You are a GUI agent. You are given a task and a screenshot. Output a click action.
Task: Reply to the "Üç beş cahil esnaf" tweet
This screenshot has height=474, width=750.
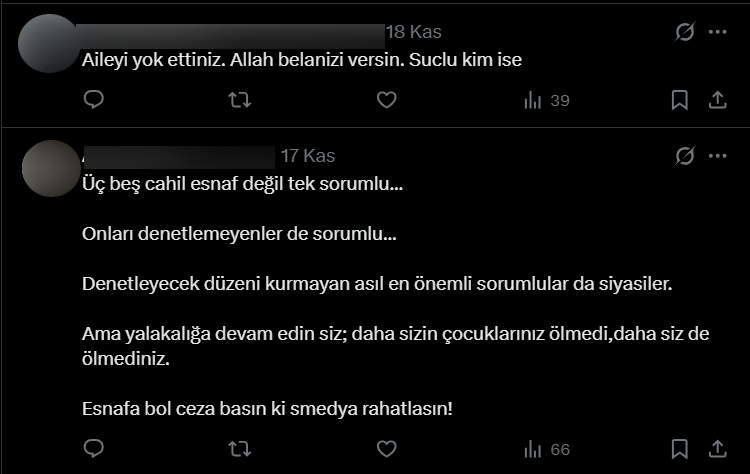pyautogui.click(x=93, y=449)
